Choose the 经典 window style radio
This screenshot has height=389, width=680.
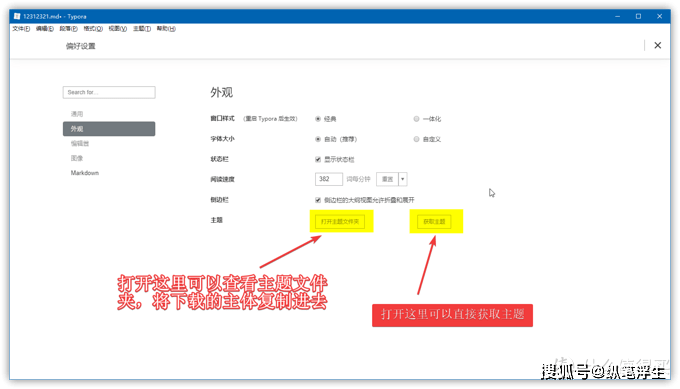coord(318,119)
